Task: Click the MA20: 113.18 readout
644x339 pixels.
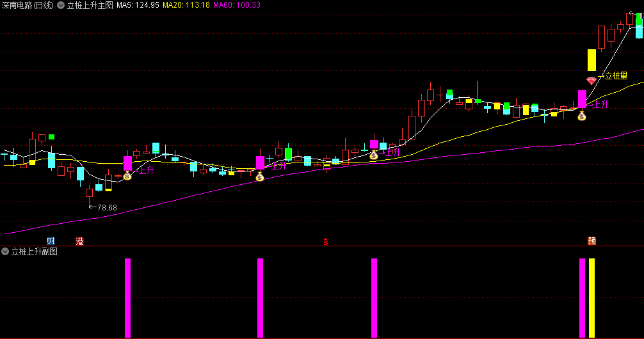Action: point(186,5)
